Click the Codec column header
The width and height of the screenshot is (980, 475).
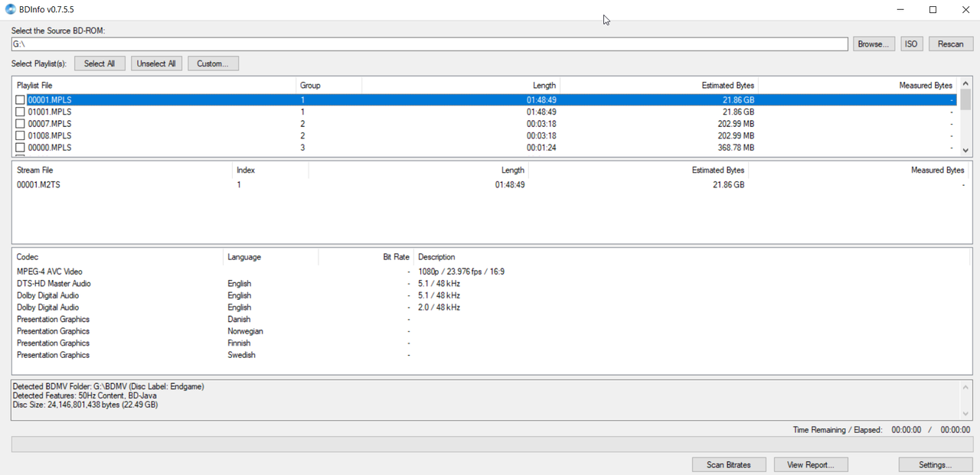click(x=118, y=257)
